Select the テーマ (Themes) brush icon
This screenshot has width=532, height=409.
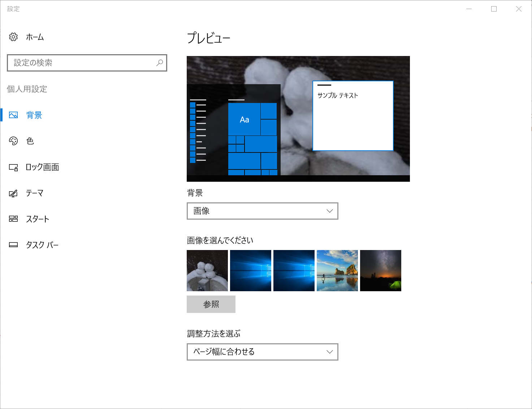point(13,193)
